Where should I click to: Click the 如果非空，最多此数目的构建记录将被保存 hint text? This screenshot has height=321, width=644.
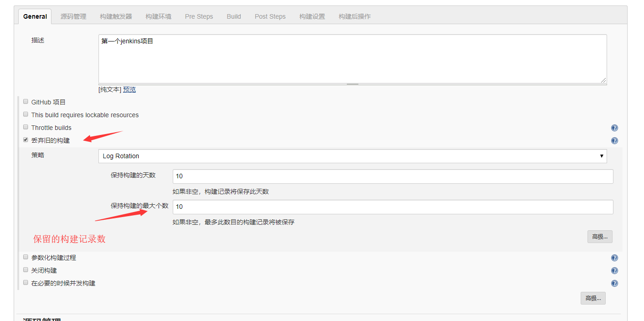tap(233, 222)
